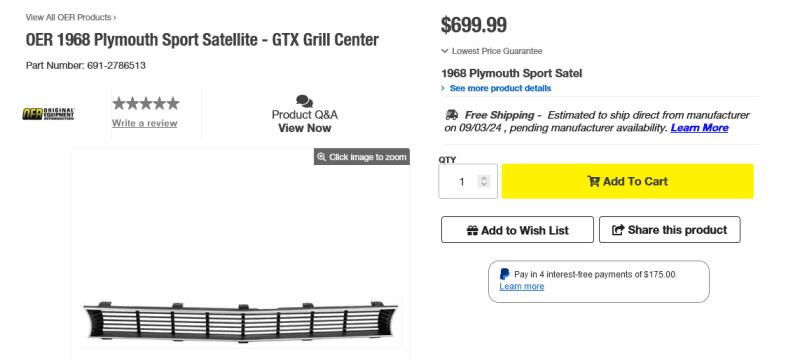Open View All OER Products link
The image size is (800, 361).
71,17
